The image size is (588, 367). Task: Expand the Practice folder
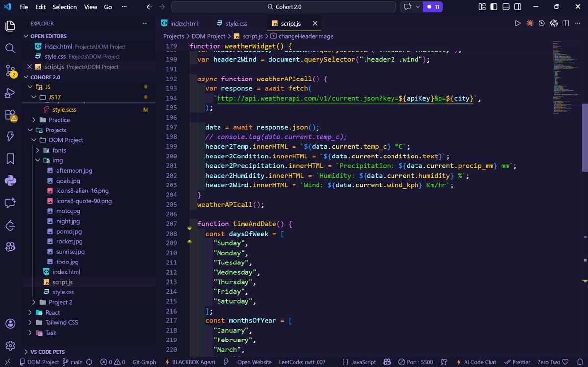(x=34, y=120)
